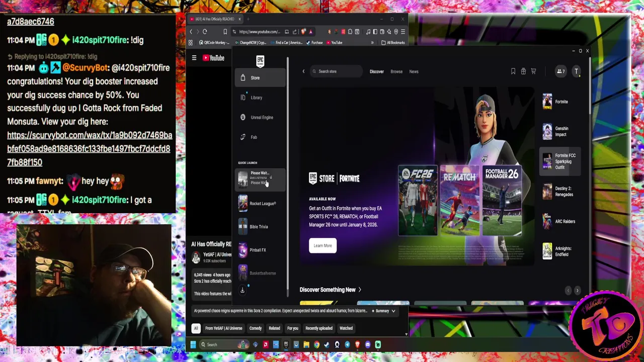The height and width of the screenshot is (362, 644).
Task: Open Steam from the taskbar
Action: (x=327, y=344)
